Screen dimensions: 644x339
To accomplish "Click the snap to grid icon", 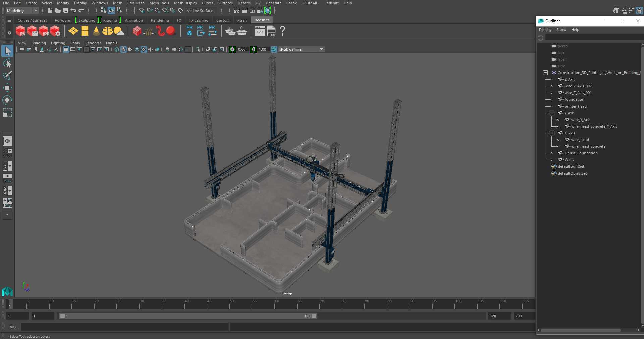I will [x=142, y=11].
